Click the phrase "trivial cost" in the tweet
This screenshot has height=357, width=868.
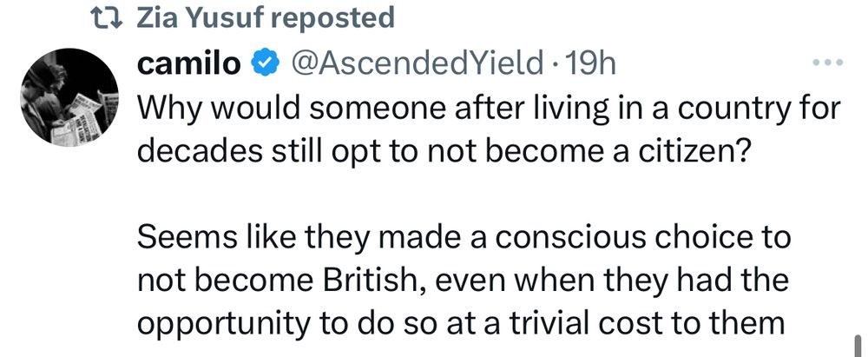pos(636,325)
